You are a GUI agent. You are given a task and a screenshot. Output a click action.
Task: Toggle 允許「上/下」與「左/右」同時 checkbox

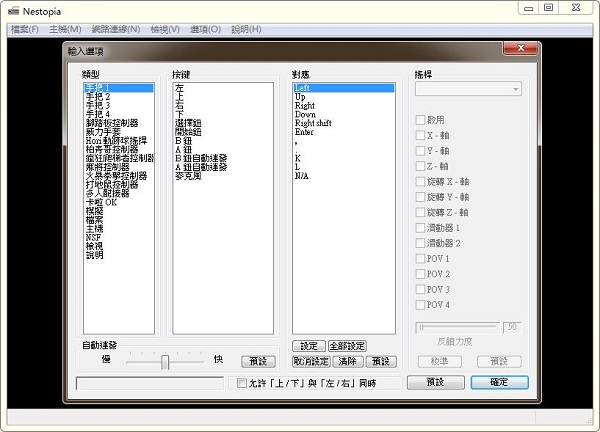coord(241,383)
